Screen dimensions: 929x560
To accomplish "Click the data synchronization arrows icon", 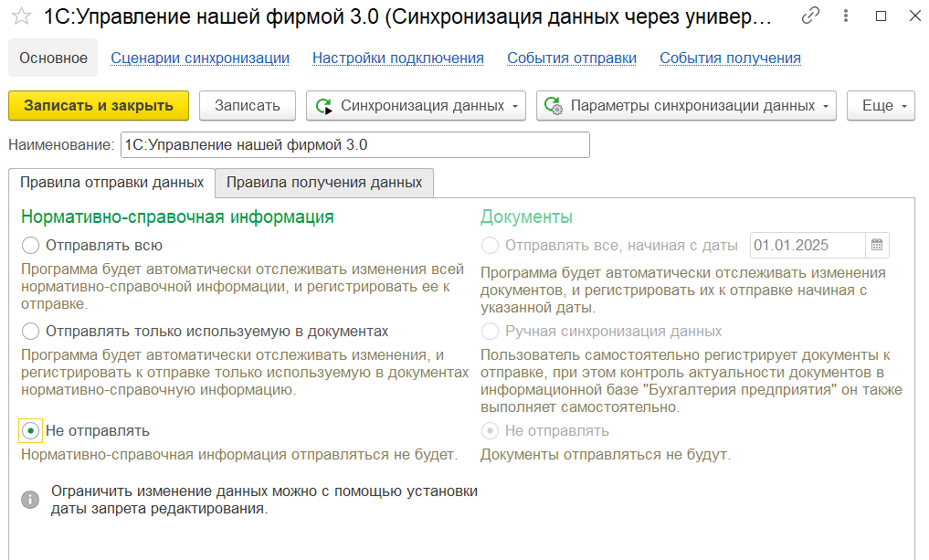I will click(x=322, y=105).
